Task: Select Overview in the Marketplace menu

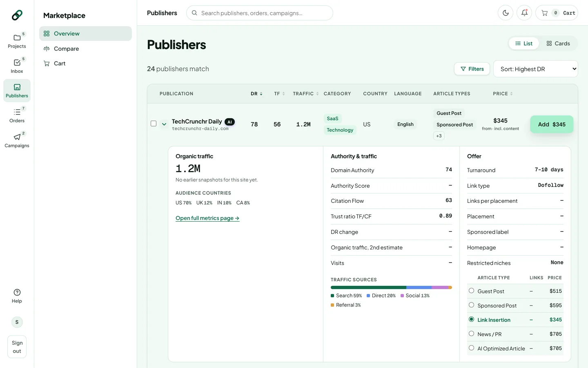Action: [x=85, y=34]
